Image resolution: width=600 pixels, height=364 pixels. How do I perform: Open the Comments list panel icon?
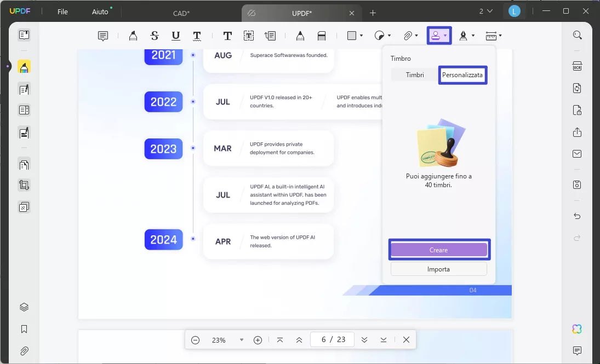pos(578,350)
